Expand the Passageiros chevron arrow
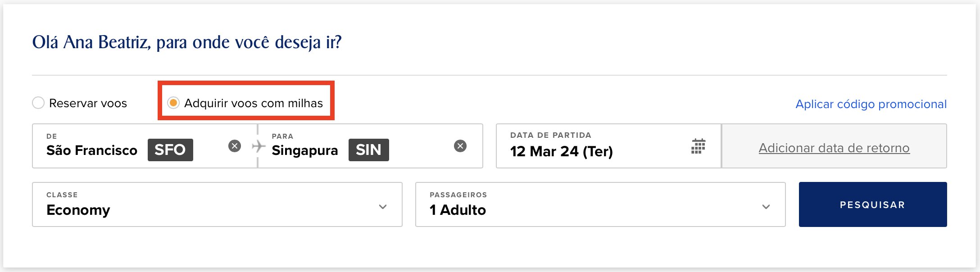The width and height of the screenshot is (980, 272). 766,207
